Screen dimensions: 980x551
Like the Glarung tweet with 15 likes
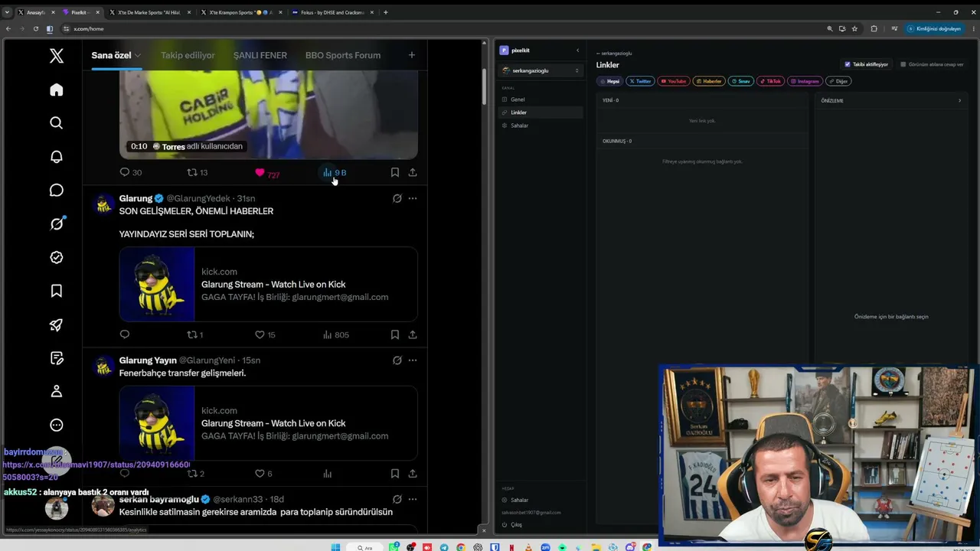point(265,334)
